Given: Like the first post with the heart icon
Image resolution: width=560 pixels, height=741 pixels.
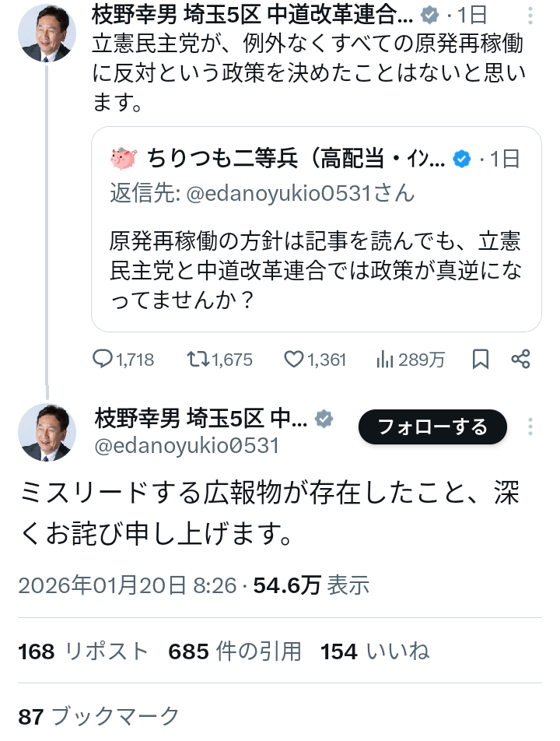Looking at the screenshot, I should click(293, 359).
